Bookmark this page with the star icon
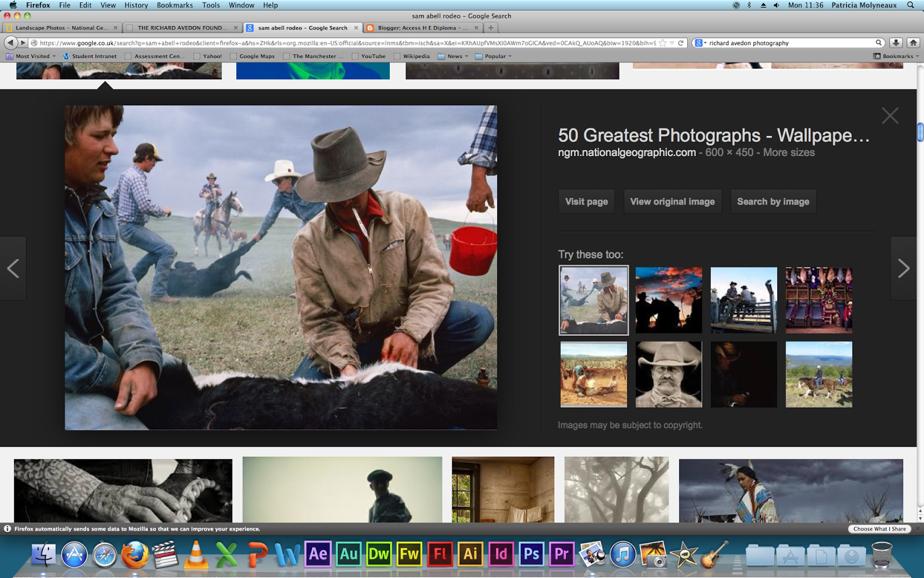Screen dimensions: 924x578 pyautogui.click(x=663, y=43)
